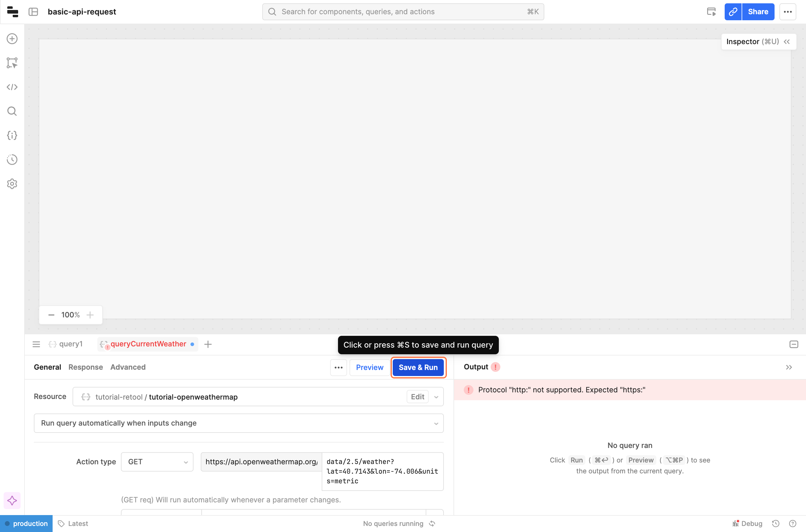Collapse the Output panel with double chevron

(789, 367)
